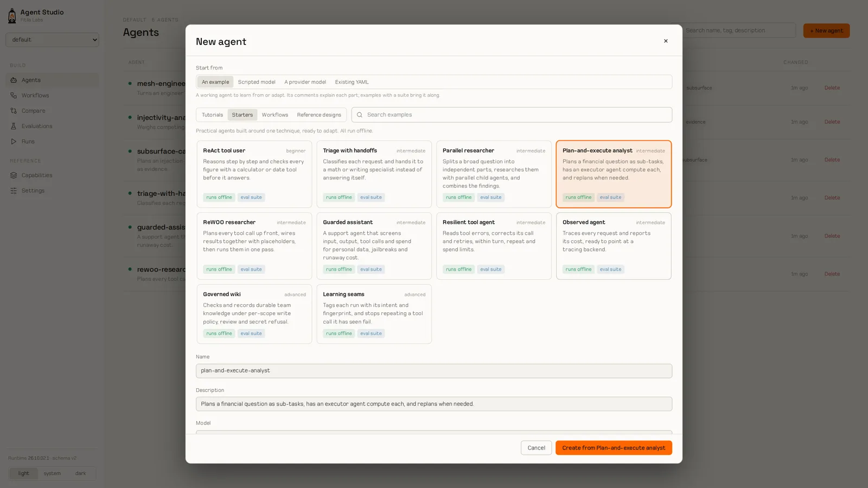Delete the first agent row, changed 1m ago
Screen dimensions: 868x488
click(x=832, y=88)
